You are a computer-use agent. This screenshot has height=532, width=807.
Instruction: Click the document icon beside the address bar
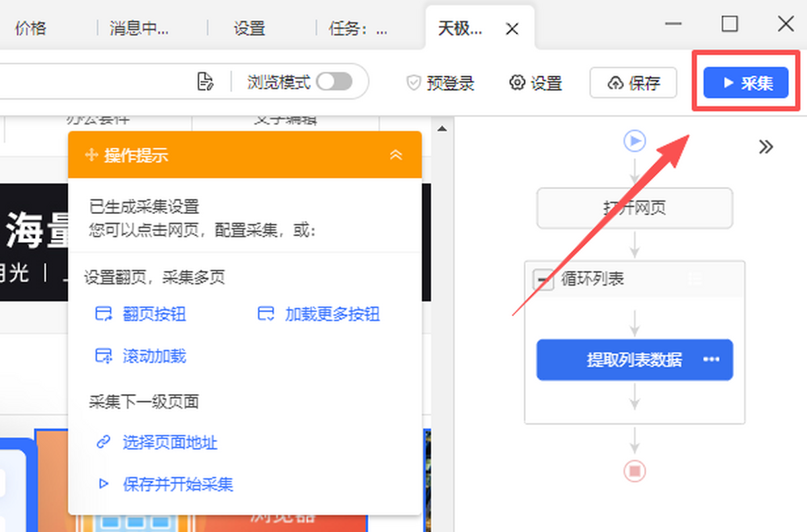[206, 80]
